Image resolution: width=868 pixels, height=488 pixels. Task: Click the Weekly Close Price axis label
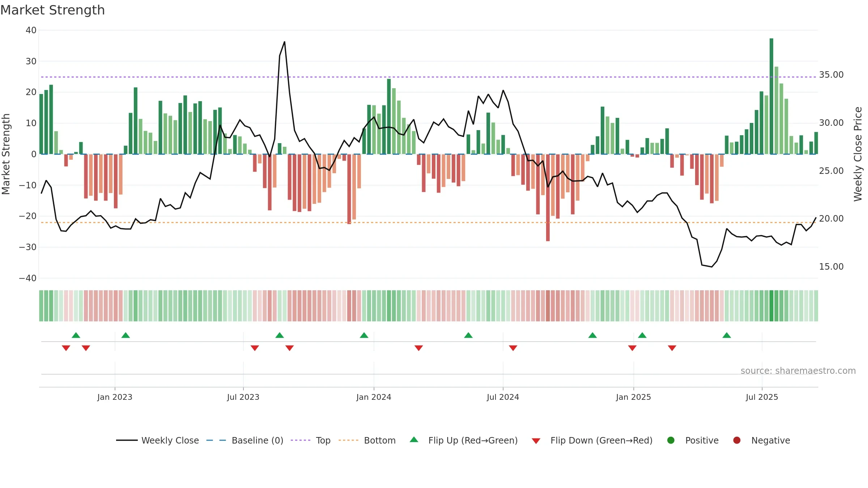pos(858,154)
